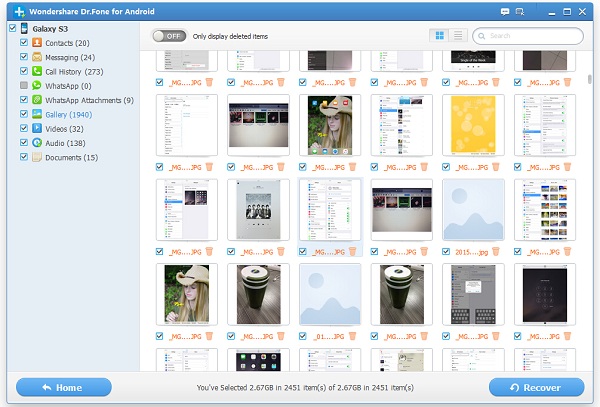
Task: Click the search magnifier icon
Action: tap(482, 36)
